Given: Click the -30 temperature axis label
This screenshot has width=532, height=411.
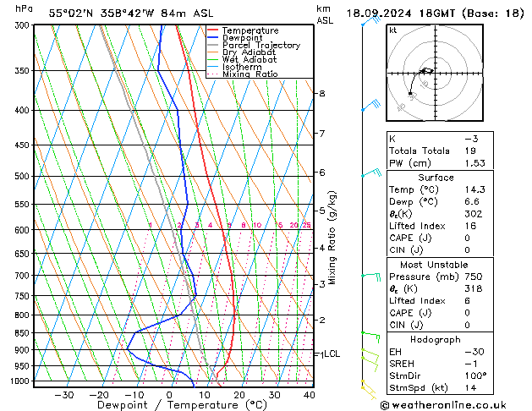Looking at the screenshot, I should click(64, 395).
